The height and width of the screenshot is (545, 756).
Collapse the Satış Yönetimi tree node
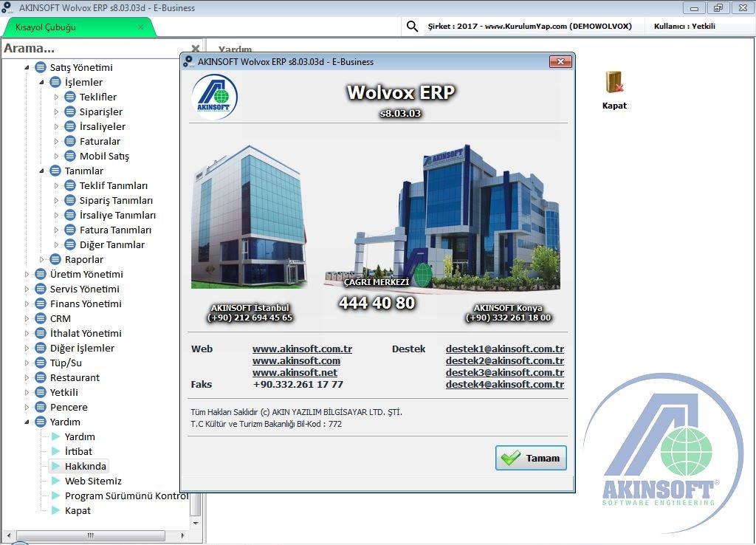tap(27, 67)
